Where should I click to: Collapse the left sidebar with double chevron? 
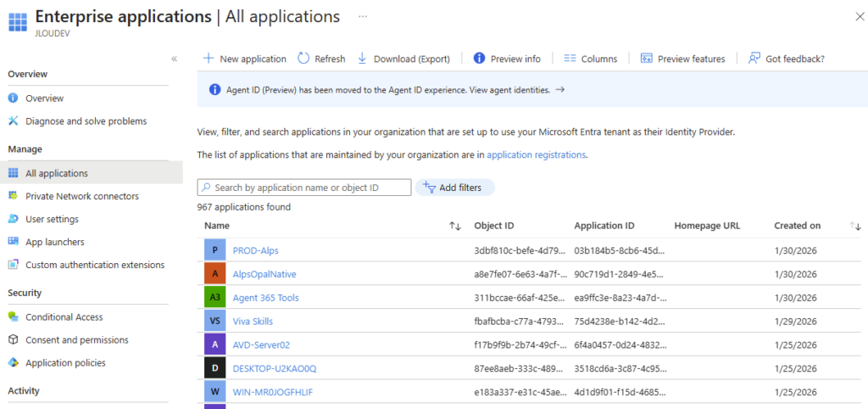click(x=174, y=59)
